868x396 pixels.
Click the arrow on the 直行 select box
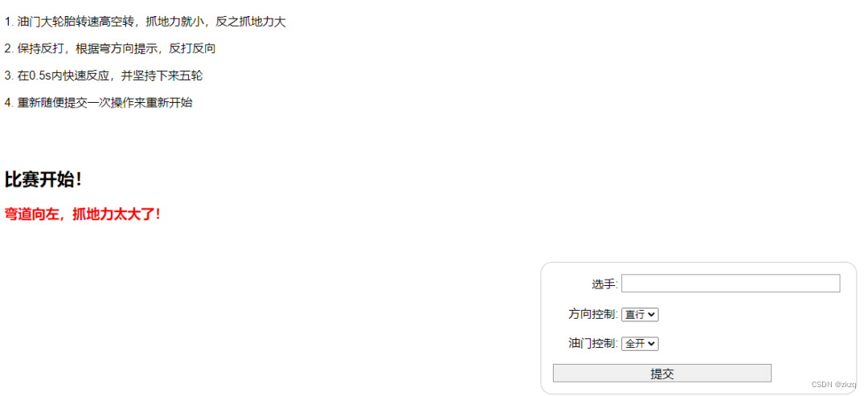(x=652, y=315)
